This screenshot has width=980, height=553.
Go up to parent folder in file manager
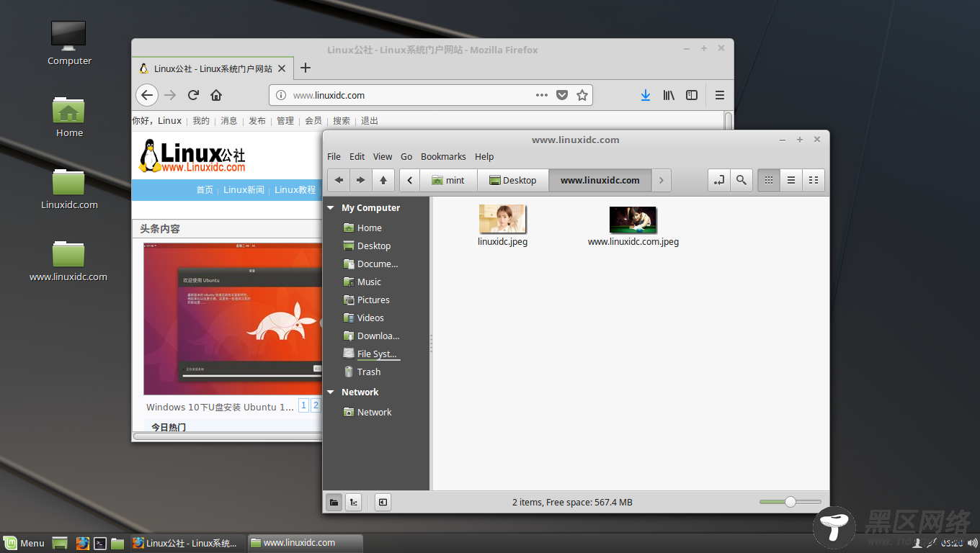coord(383,180)
